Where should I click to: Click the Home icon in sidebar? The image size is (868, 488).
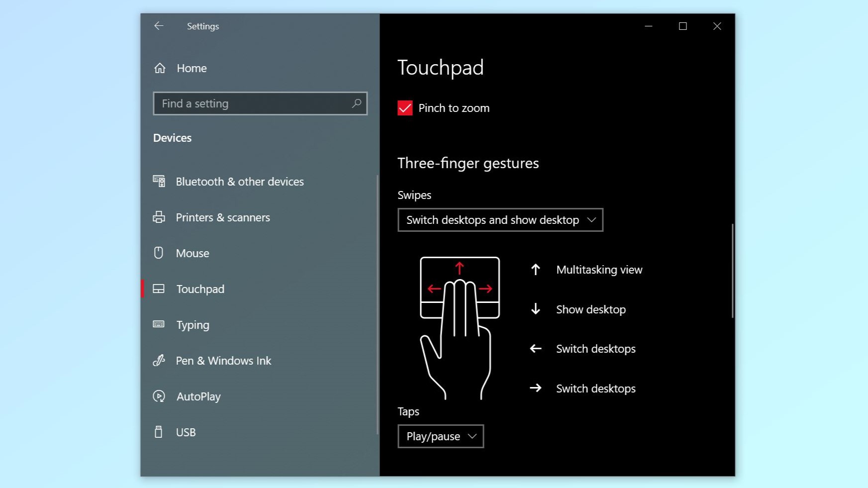coord(160,68)
